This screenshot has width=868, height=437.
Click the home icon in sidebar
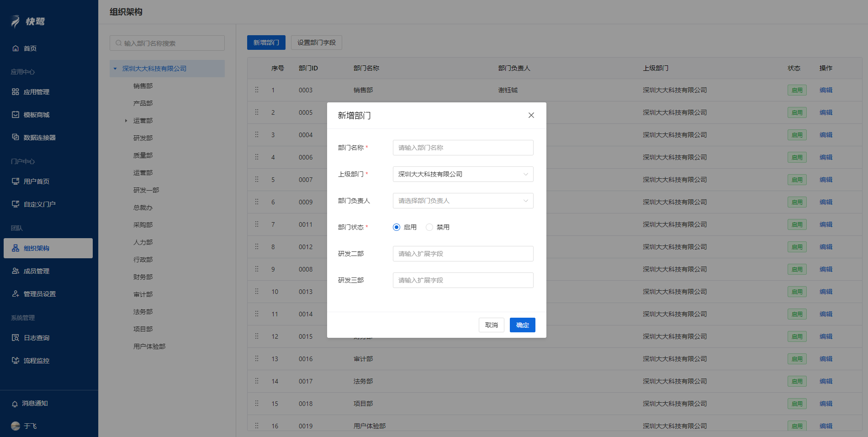pos(16,48)
